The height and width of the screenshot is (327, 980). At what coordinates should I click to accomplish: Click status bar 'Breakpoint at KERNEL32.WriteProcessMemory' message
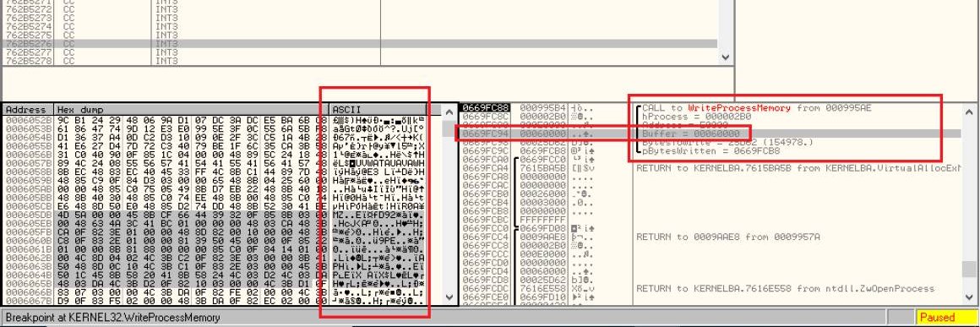(113, 318)
